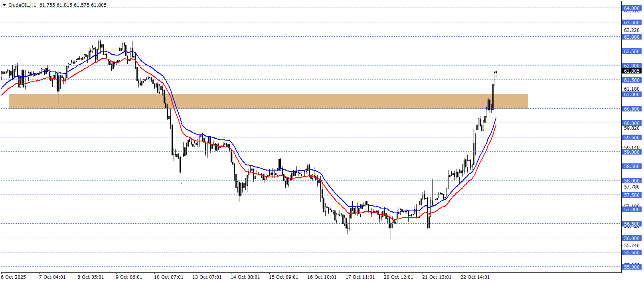This screenshot has width=644, height=282.
Task: Select the 61.000 price level label
Action: (631, 95)
